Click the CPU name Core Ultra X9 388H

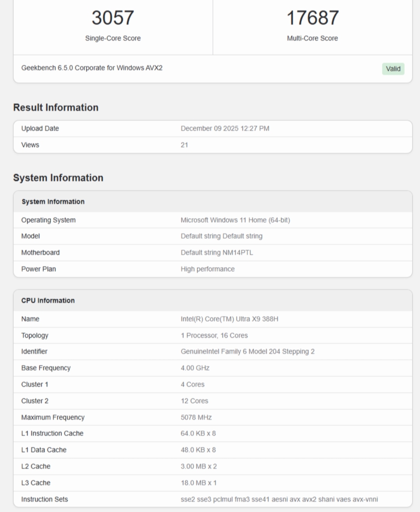[x=229, y=319]
